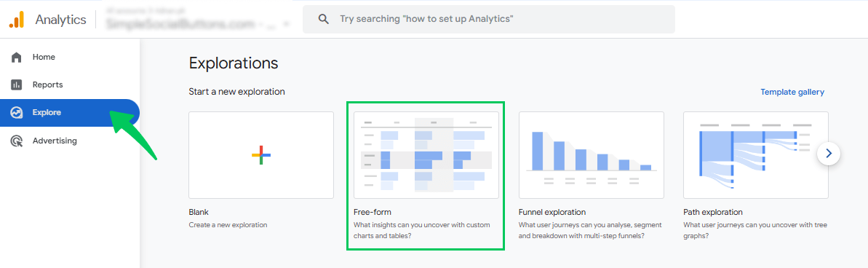Open the Path exploration thumbnail

[756, 155]
